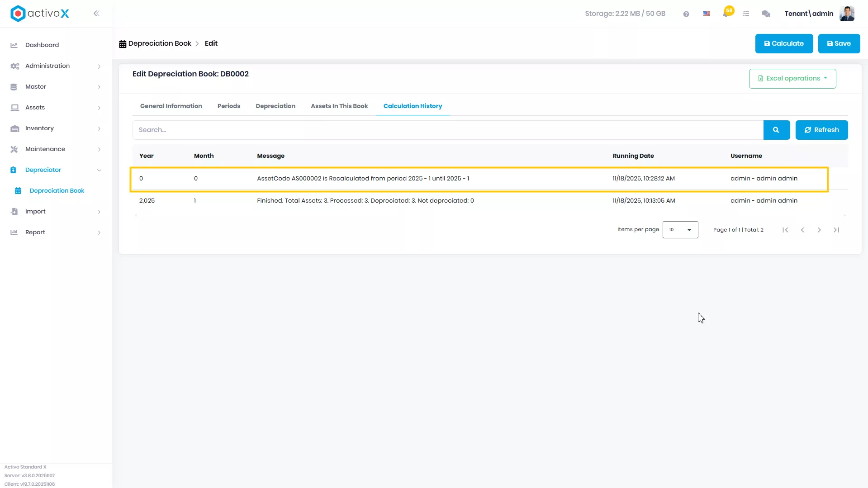Screen dimensions: 868x488
Task: Switch to the Depreciation tab
Action: (x=275, y=106)
